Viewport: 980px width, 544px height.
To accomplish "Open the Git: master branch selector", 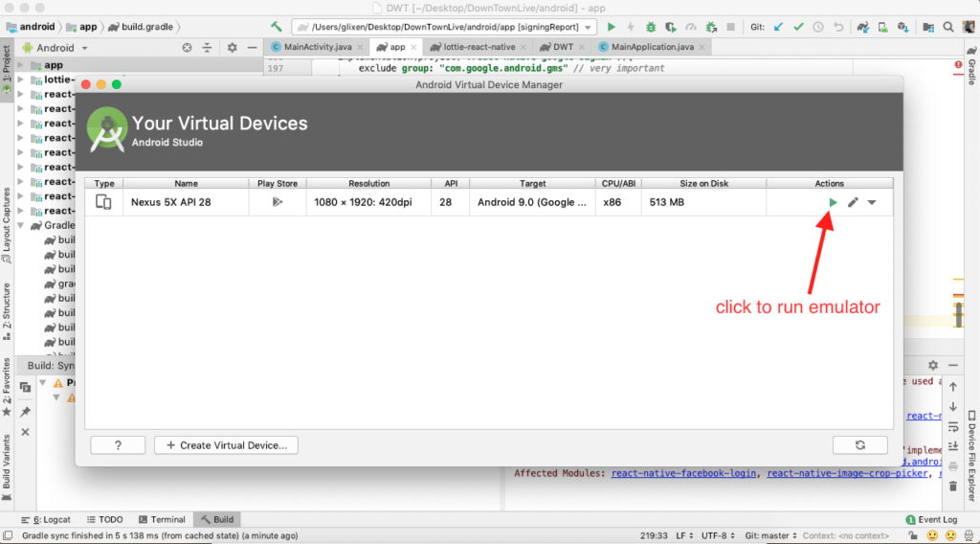I will pos(770,536).
